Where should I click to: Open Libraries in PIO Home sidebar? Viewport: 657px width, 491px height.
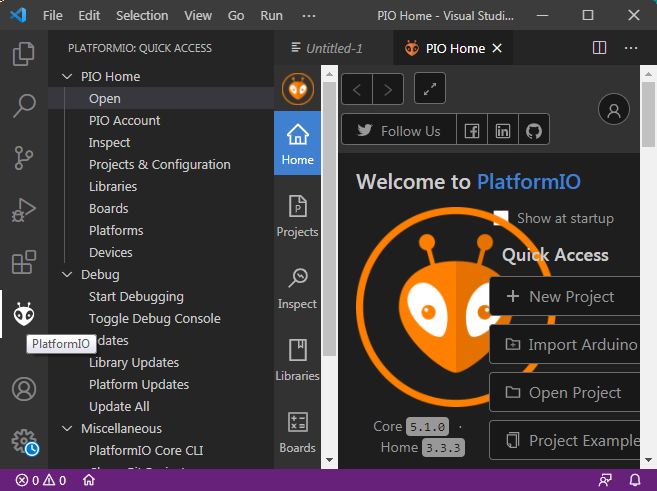(297, 360)
